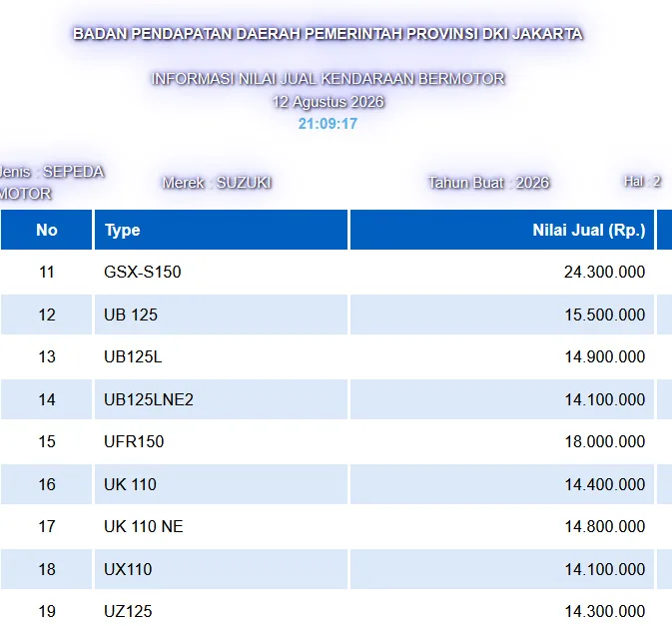Click the Informasi Nilai Jual Kendaraan Bermotor heading
This screenshot has width=672, height=626.
click(328, 79)
